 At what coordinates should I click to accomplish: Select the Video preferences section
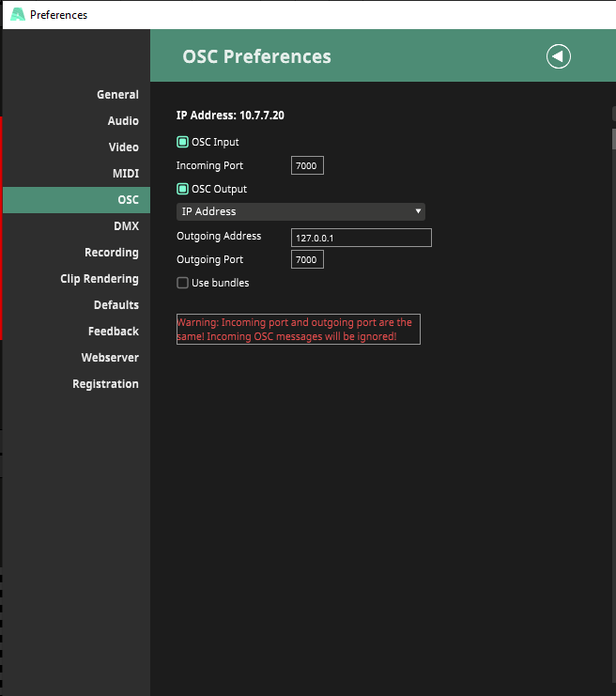point(123,147)
